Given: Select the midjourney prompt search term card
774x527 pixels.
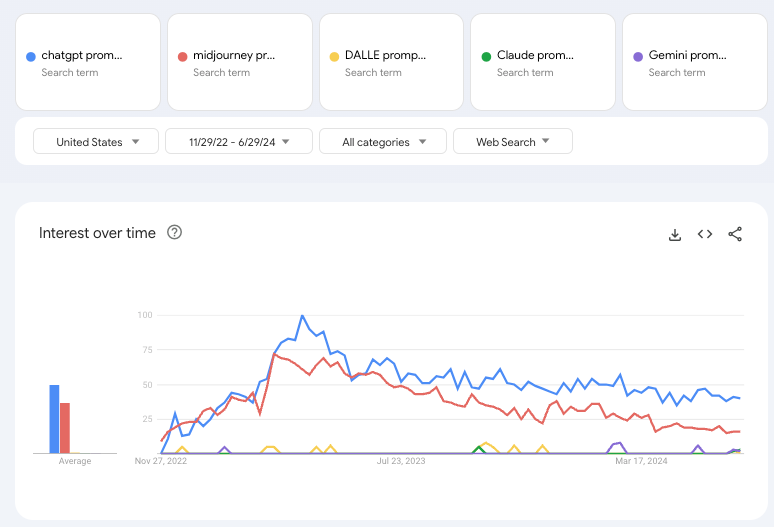Looking at the screenshot, I should pyautogui.click(x=240, y=62).
